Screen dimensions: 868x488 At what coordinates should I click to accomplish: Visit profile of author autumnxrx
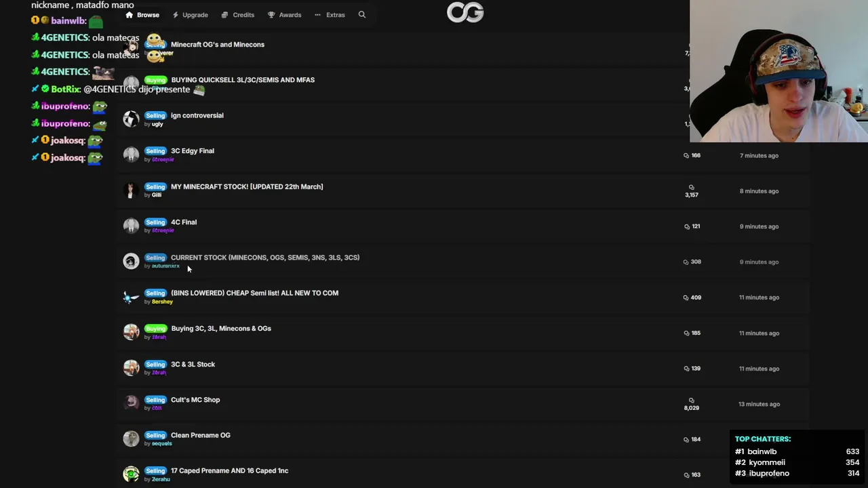[165, 266]
